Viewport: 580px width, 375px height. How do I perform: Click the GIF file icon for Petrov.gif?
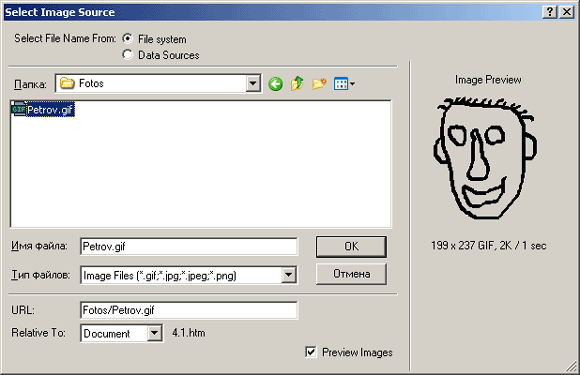pos(18,109)
